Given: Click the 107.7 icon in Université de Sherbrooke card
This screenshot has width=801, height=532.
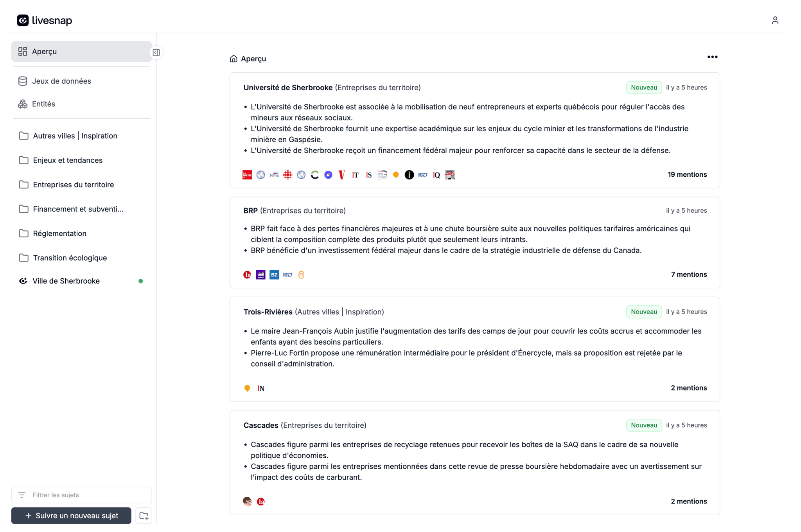Looking at the screenshot, I should (423, 175).
